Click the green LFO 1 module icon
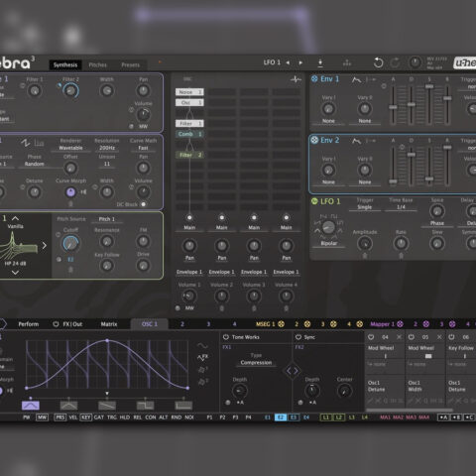This screenshot has width=476, height=476. [314, 201]
